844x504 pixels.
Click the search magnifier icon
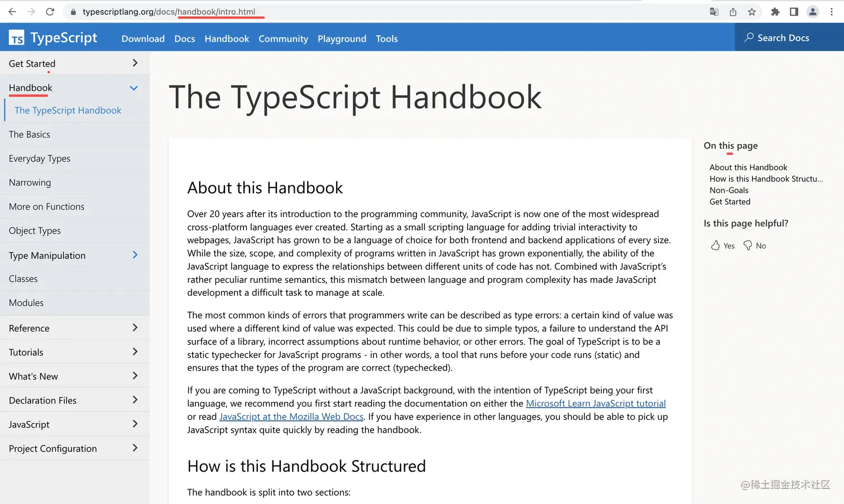coord(749,37)
